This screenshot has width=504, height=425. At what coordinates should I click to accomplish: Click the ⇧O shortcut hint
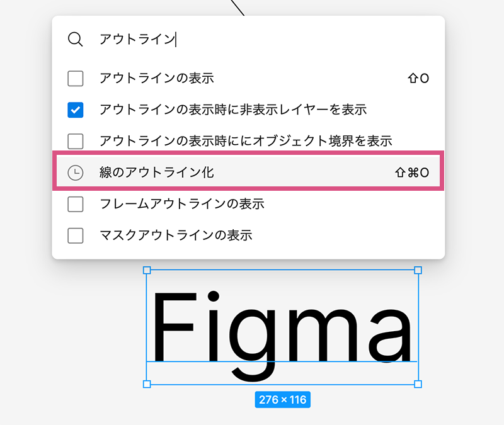click(x=418, y=79)
